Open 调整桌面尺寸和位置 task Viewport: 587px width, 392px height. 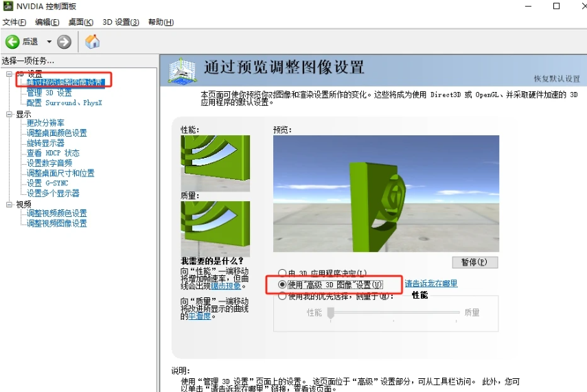[60, 173]
